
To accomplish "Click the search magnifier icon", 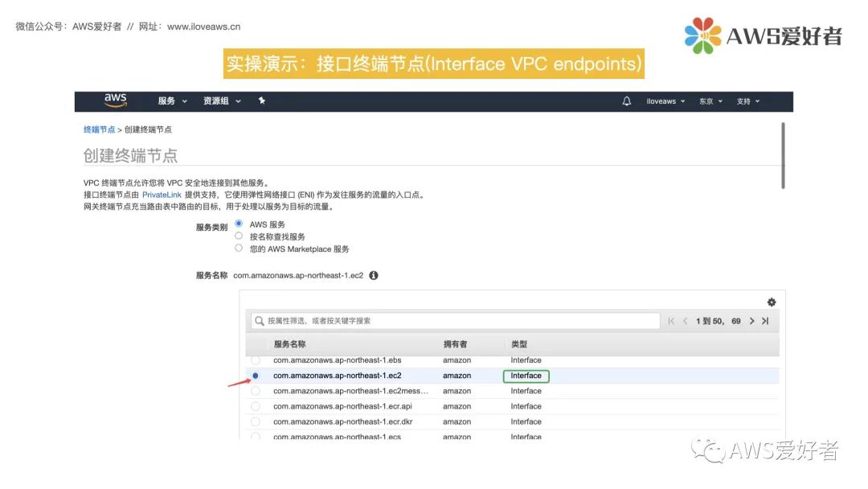I will [259, 321].
